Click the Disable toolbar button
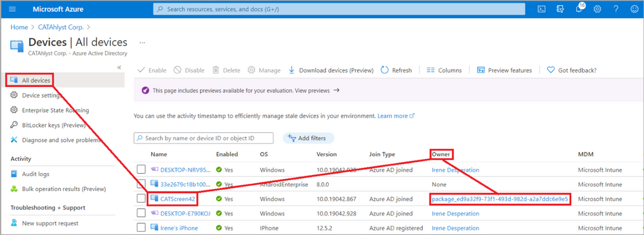The width and height of the screenshot is (644, 235). pyautogui.click(x=189, y=70)
